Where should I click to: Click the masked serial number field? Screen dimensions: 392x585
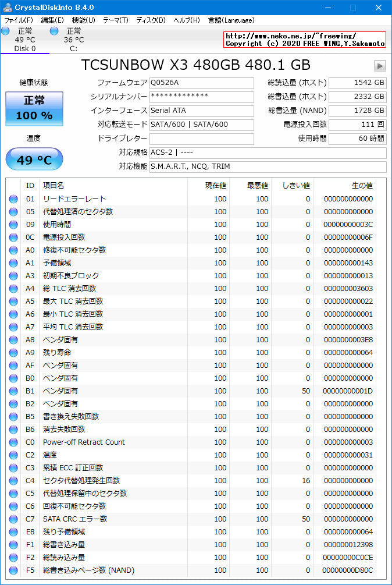tap(202, 97)
